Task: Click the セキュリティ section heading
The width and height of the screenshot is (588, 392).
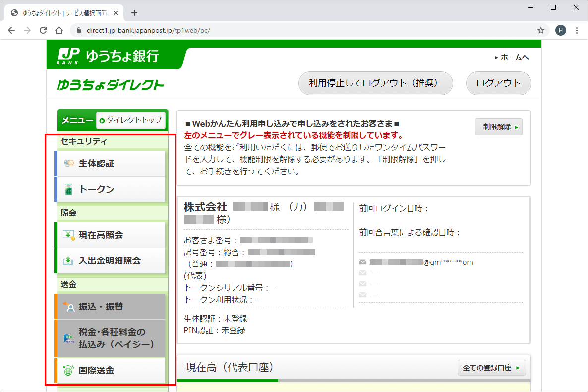Action: click(84, 141)
